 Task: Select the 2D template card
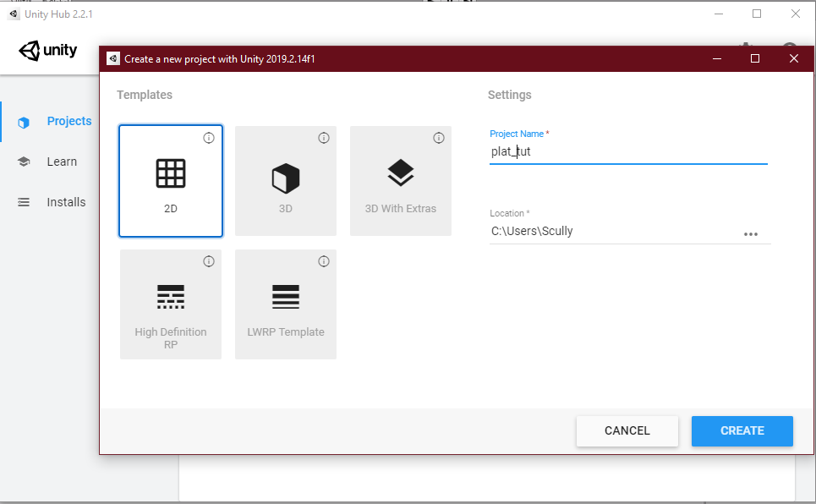(171, 181)
